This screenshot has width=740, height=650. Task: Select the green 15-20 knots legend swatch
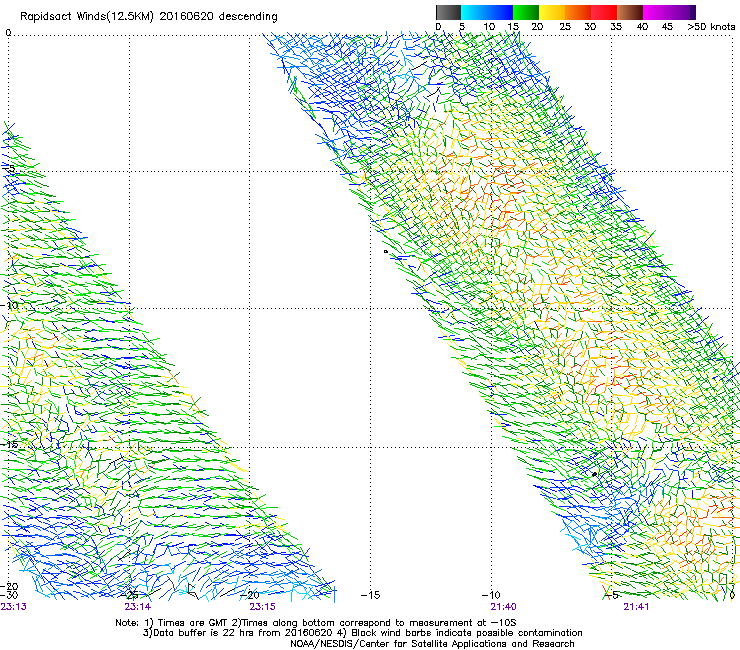click(x=526, y=12)
